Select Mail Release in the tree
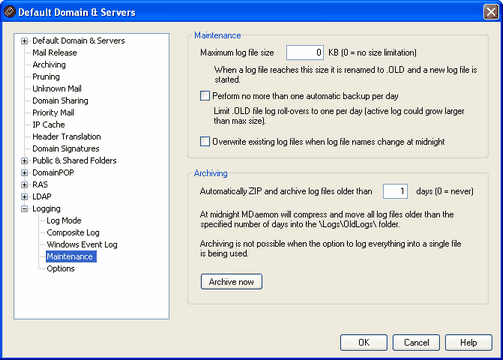Screen dimensions: 503x360 [x=55, y=53]
